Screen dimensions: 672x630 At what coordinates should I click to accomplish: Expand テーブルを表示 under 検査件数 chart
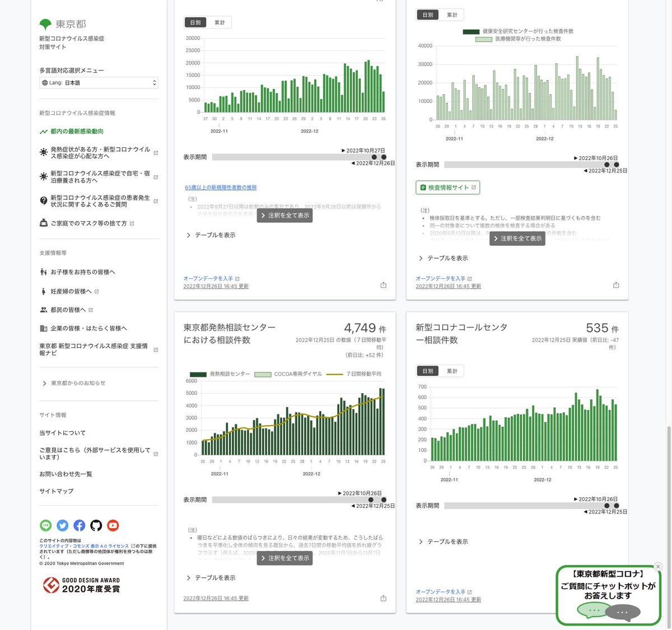pos(444,258)
